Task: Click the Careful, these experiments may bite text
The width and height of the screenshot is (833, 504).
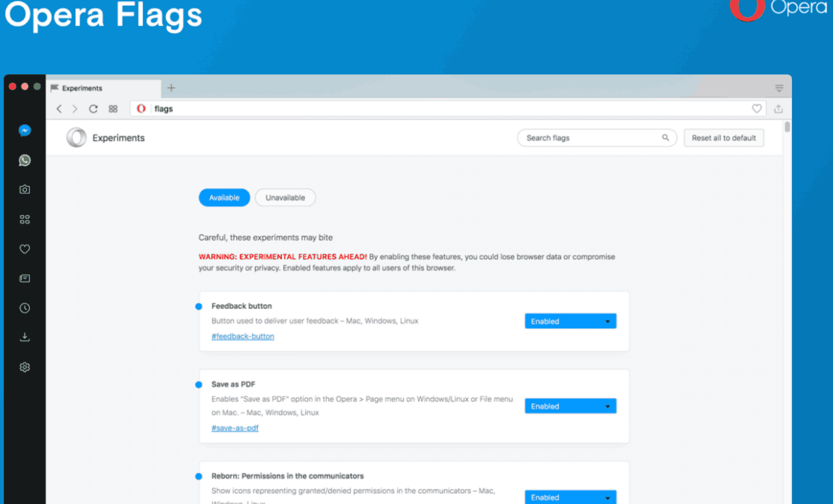Action: pos(265,237)
